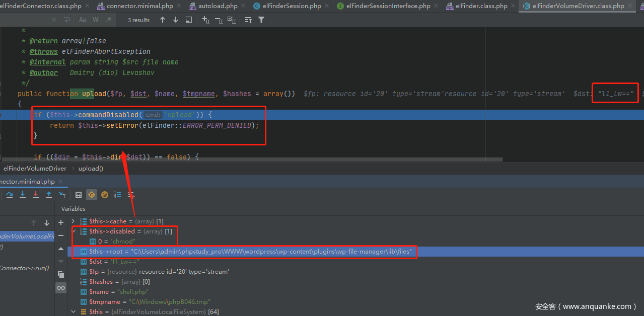Image resolution: width=644 pixels, height=316 pixels.
Task: Click the New Watch plus icon
Action: click(61, 222)
